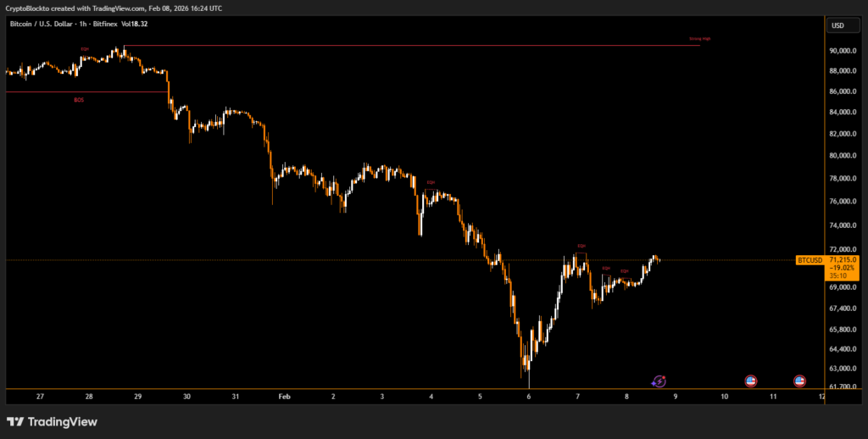Click the Feb label on time axis
Screen dimensions: 868x439
tap(285, 396)
